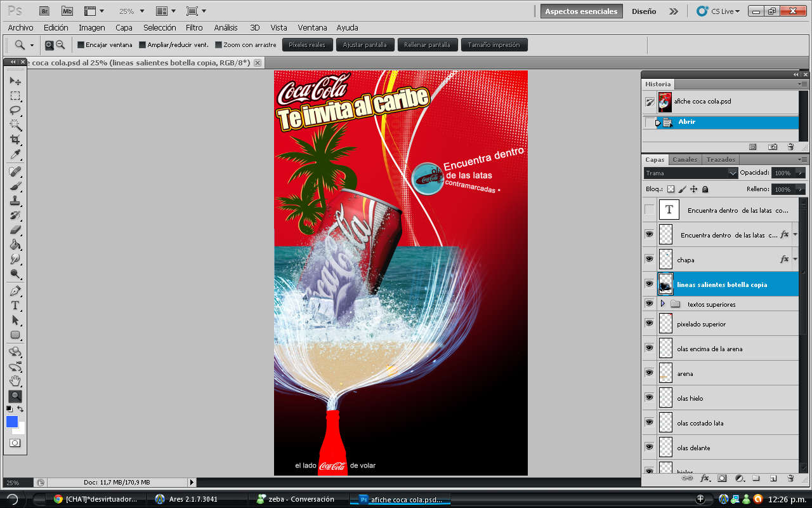Launch Adobe Bridge from top bar
This screenshot has width=812, height=508.
pyautogui.click(x=44, y=11)
